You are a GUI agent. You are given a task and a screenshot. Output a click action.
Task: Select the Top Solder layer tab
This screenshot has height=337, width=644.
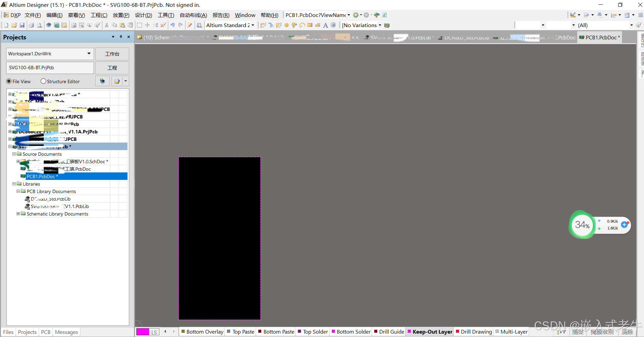click(313, 332)
